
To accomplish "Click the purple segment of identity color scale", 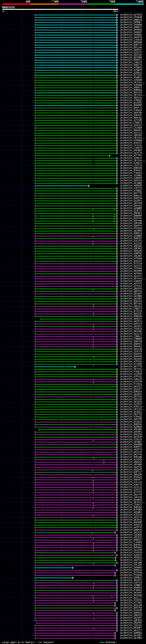I will [73, 4].
